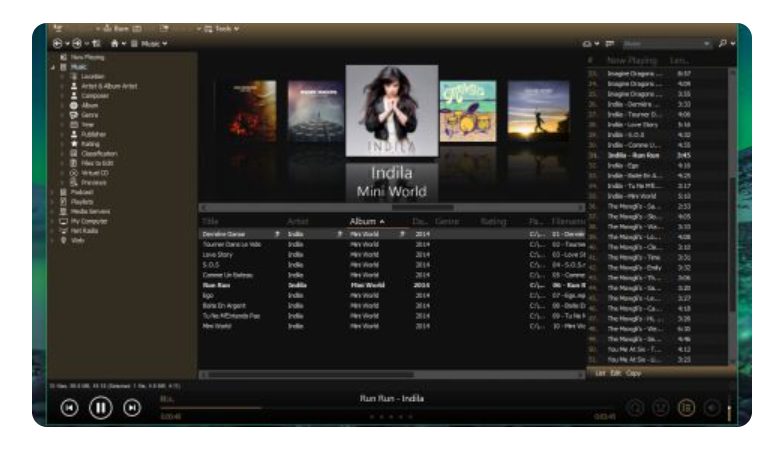Select the Genre node icon in tree
The height and width of the screenshot is (455, 780).
[74, 115]
